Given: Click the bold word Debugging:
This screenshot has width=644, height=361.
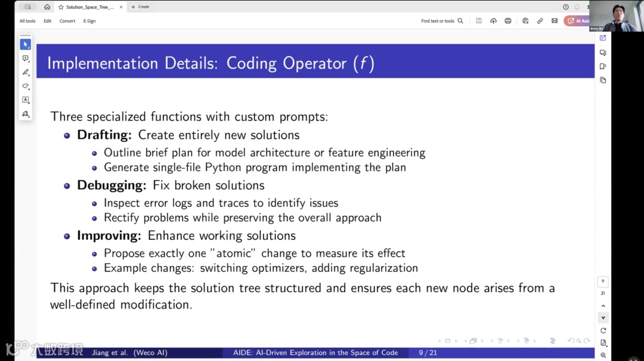Looking at the screenshot, I should pyautogui.click(x=112, y=185).
